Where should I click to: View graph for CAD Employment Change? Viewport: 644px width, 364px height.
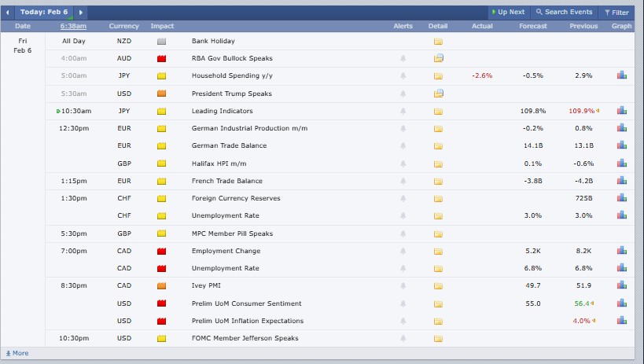[x=621, y=251]
